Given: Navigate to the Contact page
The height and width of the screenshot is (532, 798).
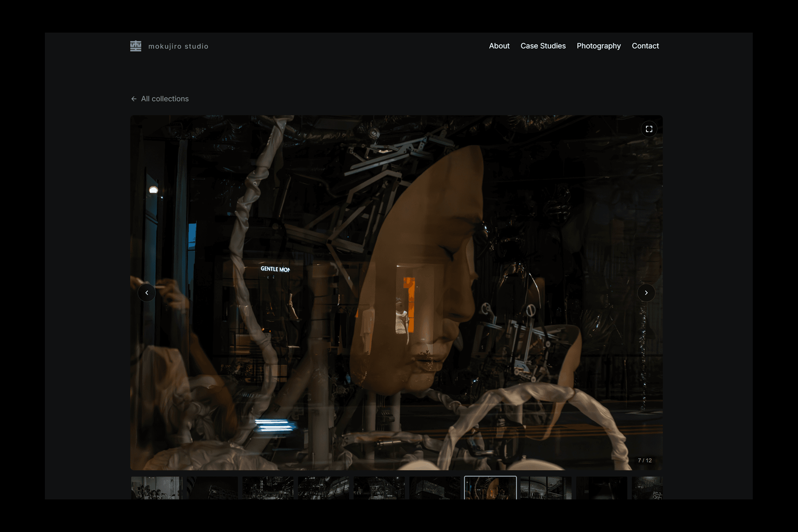Looking at the screenshot, I should point(645,46).
